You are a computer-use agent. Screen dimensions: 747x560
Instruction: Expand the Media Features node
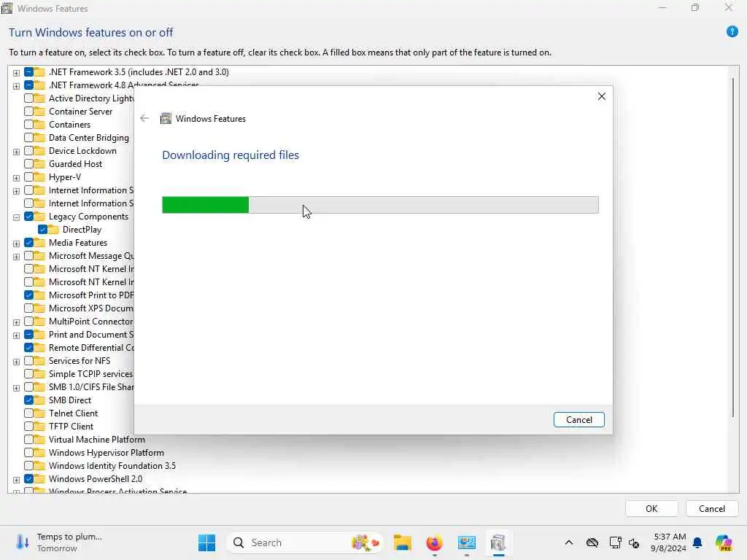pos(16,244)
